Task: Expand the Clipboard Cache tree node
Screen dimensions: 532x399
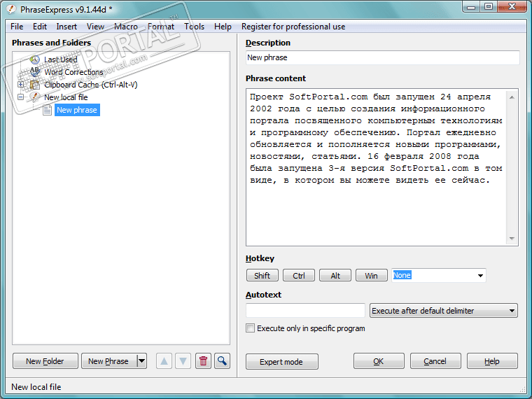Action: pos(21,85)
